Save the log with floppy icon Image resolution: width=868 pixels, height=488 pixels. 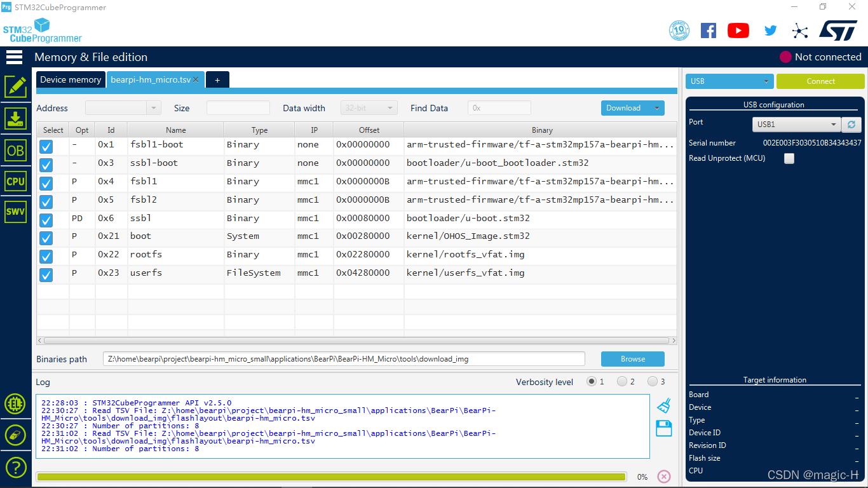click(664, 428)
